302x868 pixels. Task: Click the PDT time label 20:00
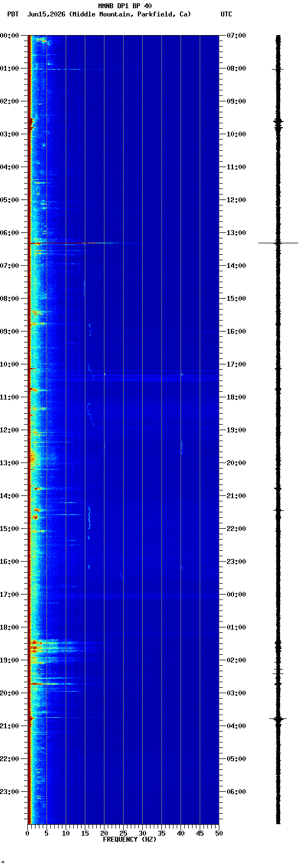10,693
